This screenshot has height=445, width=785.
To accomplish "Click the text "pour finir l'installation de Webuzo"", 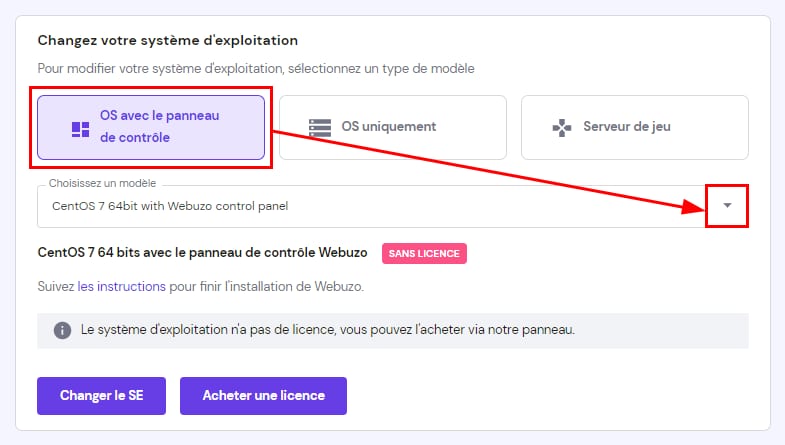I will click(267, 286).
